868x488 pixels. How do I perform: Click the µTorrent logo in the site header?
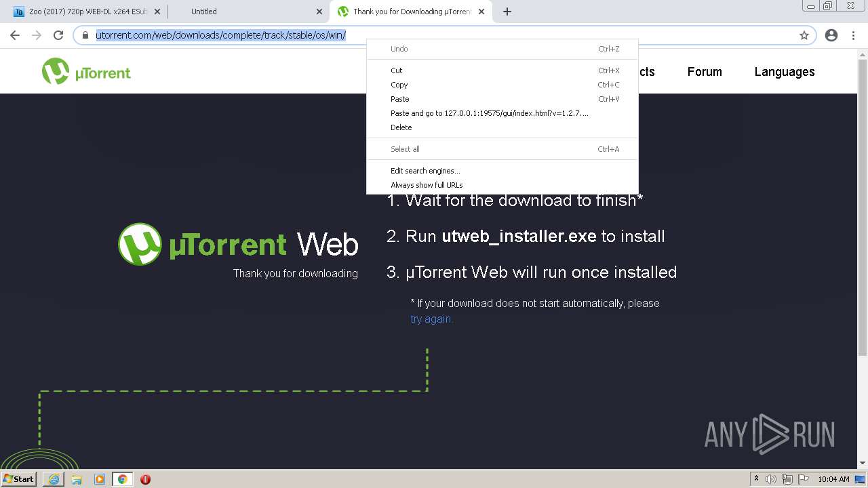pos(86,71)
